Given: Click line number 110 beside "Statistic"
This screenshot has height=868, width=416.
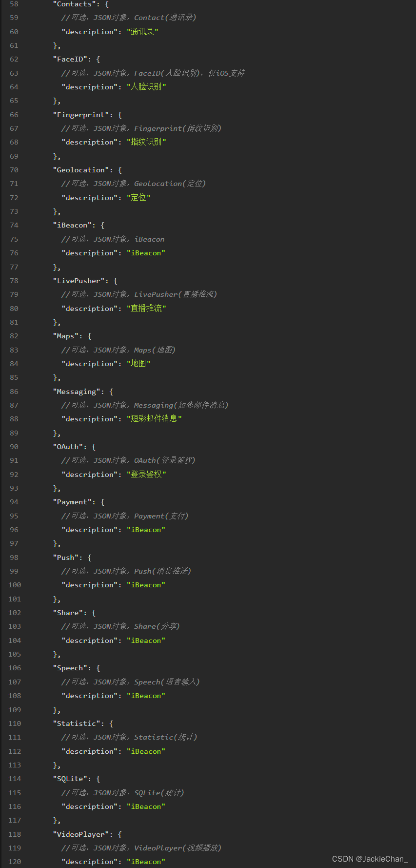Looking at the screenshot, I should 15,723.
